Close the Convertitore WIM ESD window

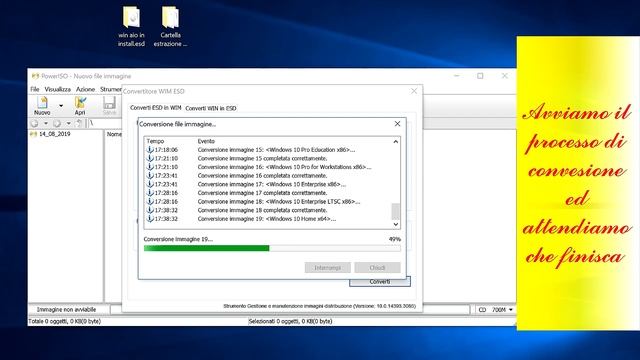point(414,91)
